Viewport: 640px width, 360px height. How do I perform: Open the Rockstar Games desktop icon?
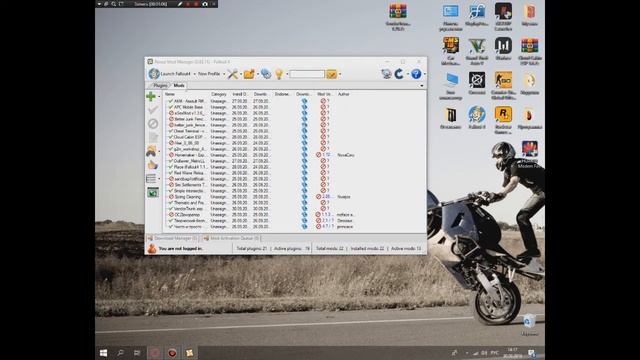click(x=503, y=120)
